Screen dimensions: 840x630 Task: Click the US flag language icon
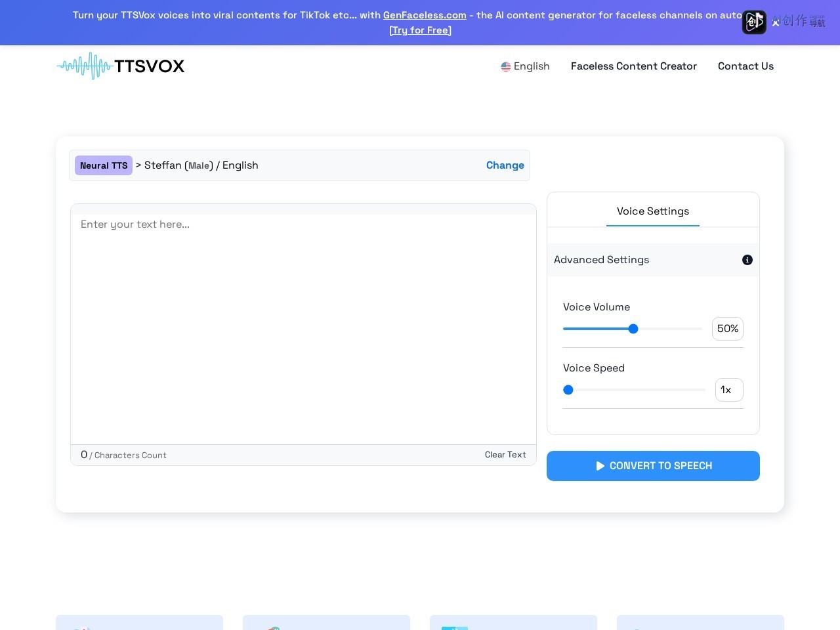506,66
